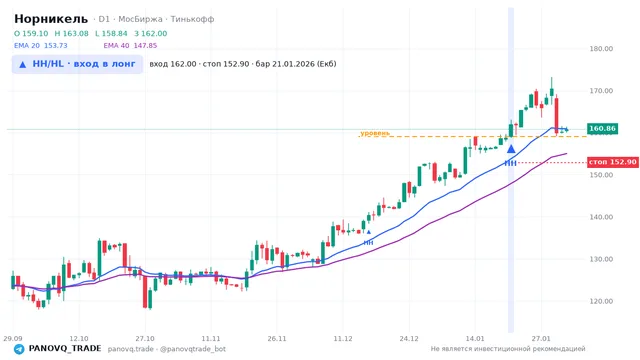The width and height of the screenshot is (640, 360).
Task: Click the 180.00 price axis label
Action: pyautogui.click(x=601, y=49)
